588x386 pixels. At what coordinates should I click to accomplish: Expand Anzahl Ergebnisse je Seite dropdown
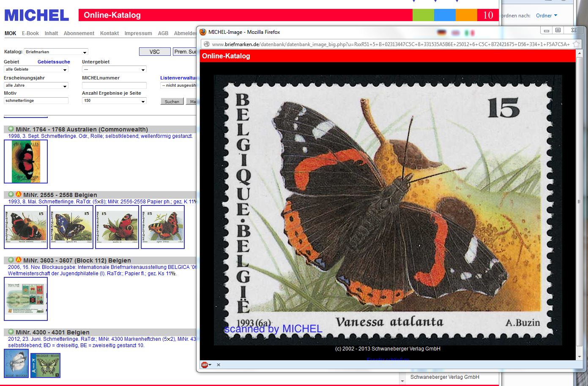tap(114, 101)
